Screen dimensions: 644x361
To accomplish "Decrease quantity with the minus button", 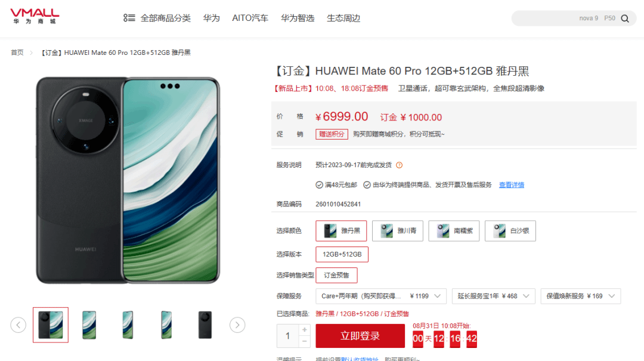I will 304,341.
